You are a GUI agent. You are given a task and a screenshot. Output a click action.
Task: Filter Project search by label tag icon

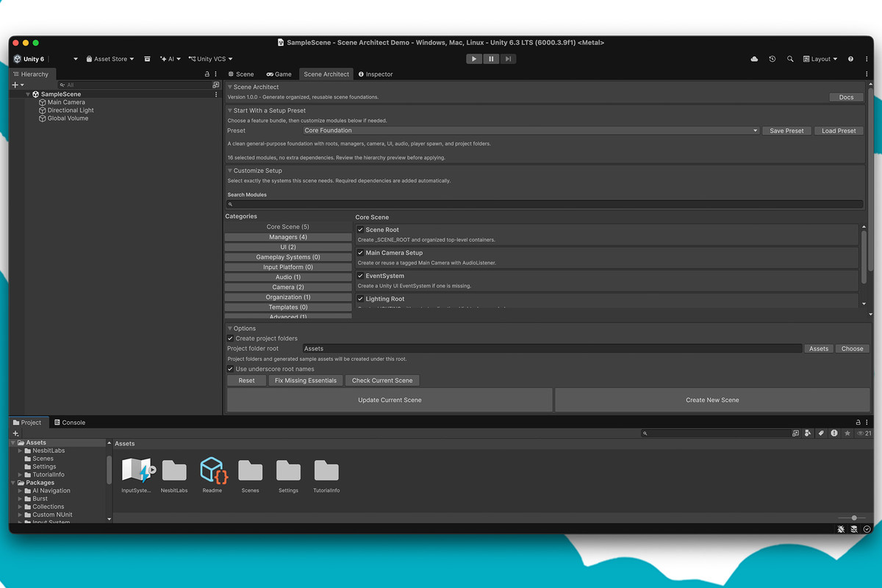tap(821, 434)
